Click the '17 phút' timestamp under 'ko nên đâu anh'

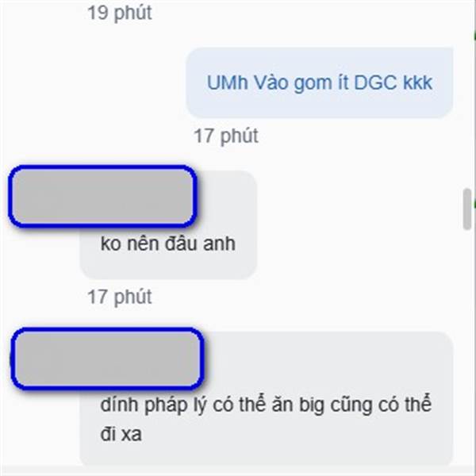tap(120, 297)
